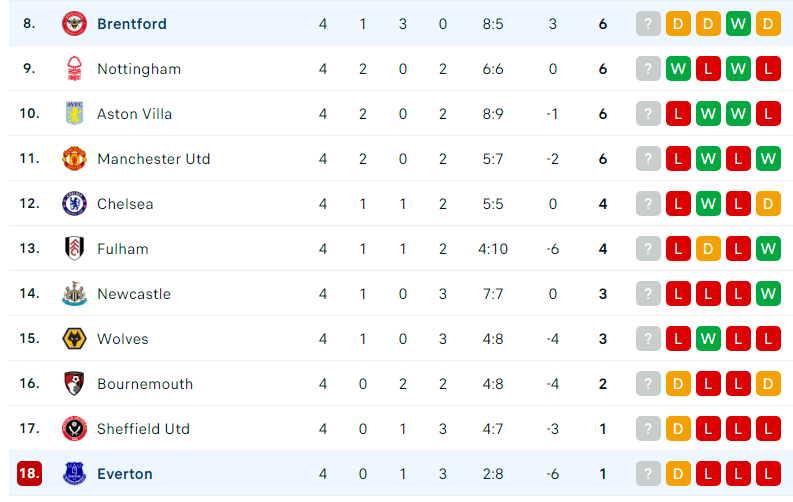Click Chelsea's orange D form badge
This screenshot has width=793, height=502.
768,204
